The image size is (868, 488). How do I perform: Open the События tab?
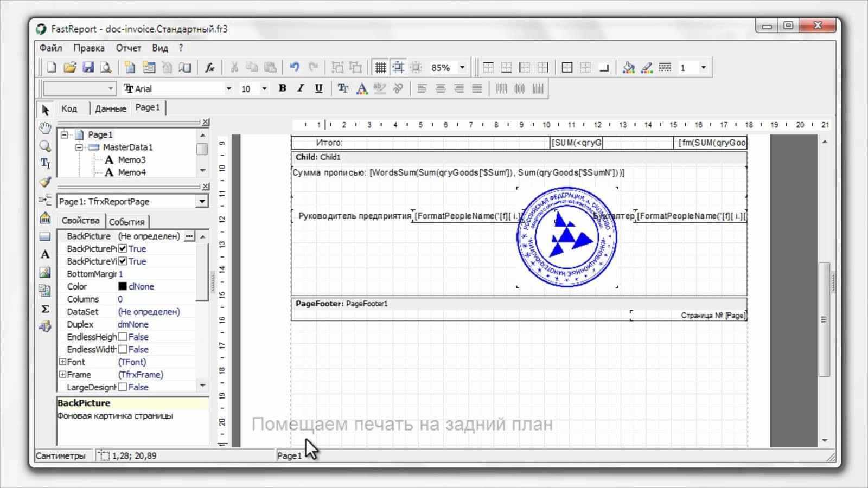(126, 221)
